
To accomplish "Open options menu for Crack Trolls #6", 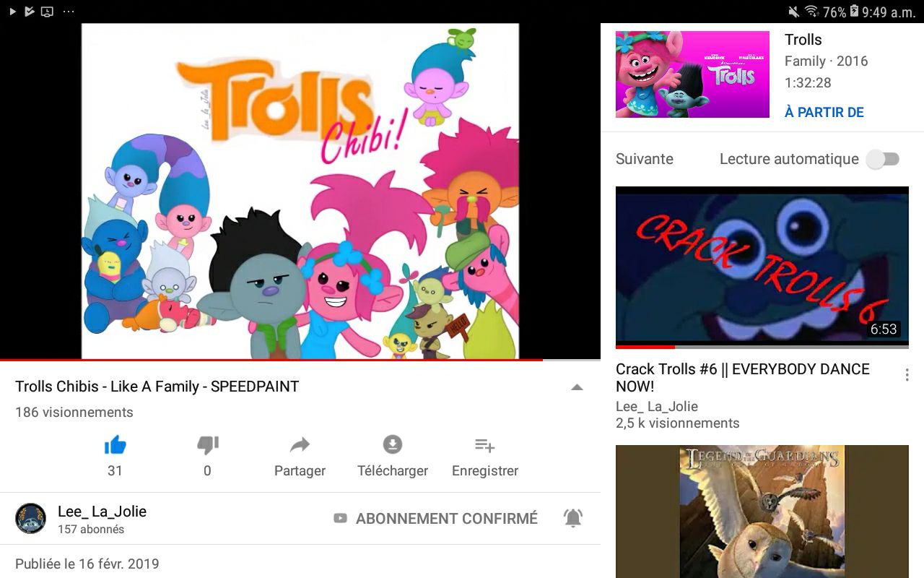I will click(907, 375).
